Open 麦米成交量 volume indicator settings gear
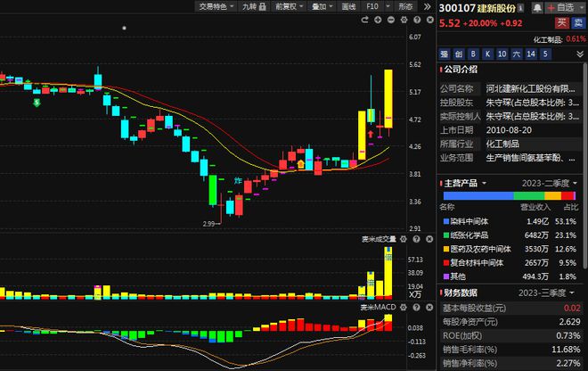The width and height of the screenshot is (588, 371). tap(404, 239)
